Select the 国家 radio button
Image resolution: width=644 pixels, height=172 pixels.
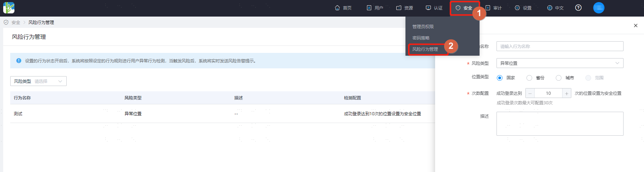[x=500, y=78]
